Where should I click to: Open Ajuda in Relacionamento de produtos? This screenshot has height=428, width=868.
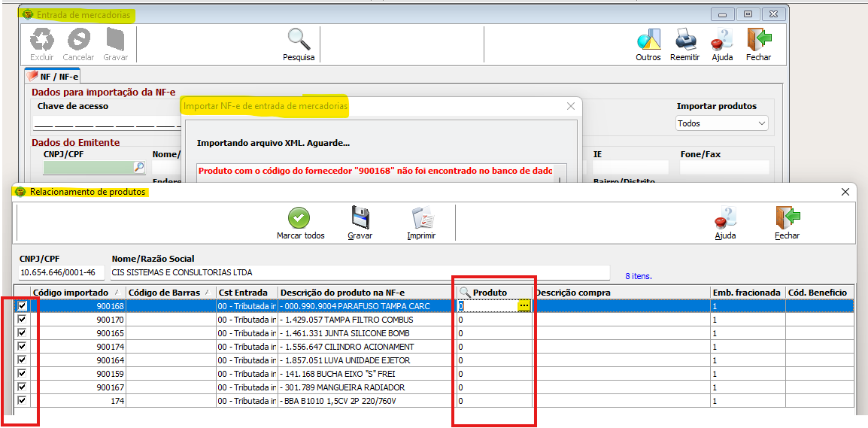[724, 218]
